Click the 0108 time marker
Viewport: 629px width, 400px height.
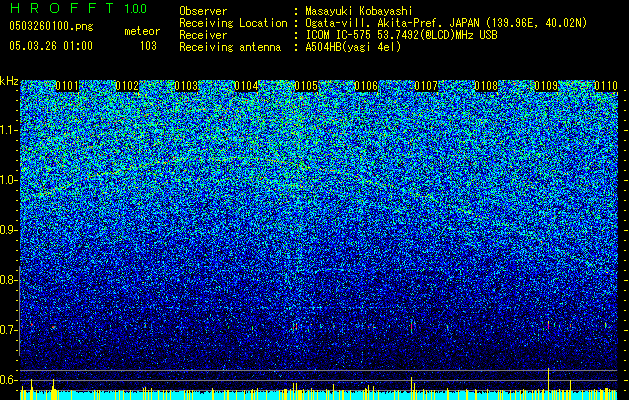486,86
